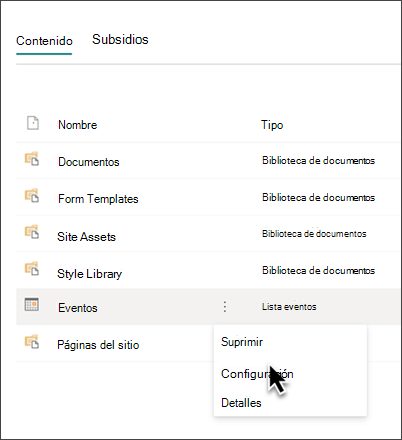Select Detalles in the context menu
Screen dimensions: 402x440
coord(241,403)
